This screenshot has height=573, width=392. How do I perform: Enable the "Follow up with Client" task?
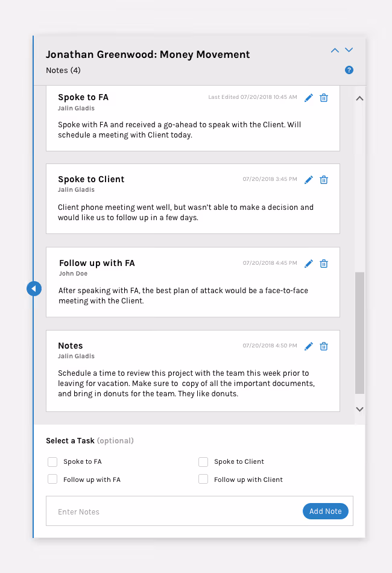tap(203, 479)
